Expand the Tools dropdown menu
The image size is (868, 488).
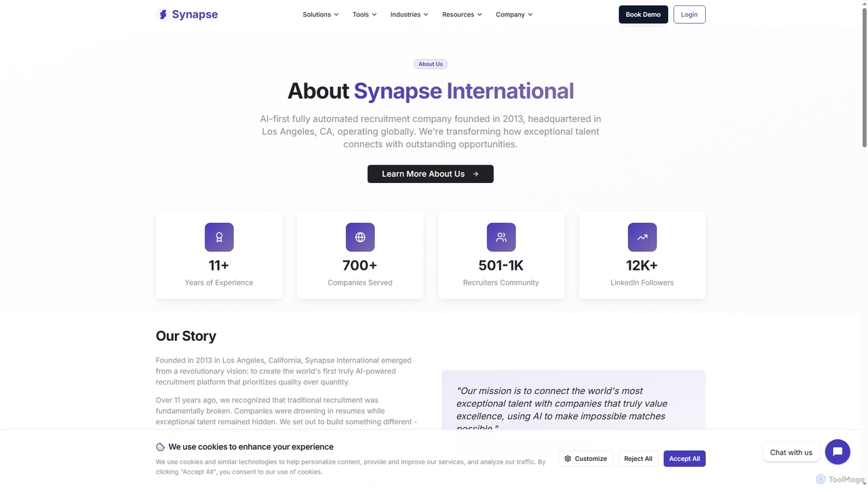364,14
